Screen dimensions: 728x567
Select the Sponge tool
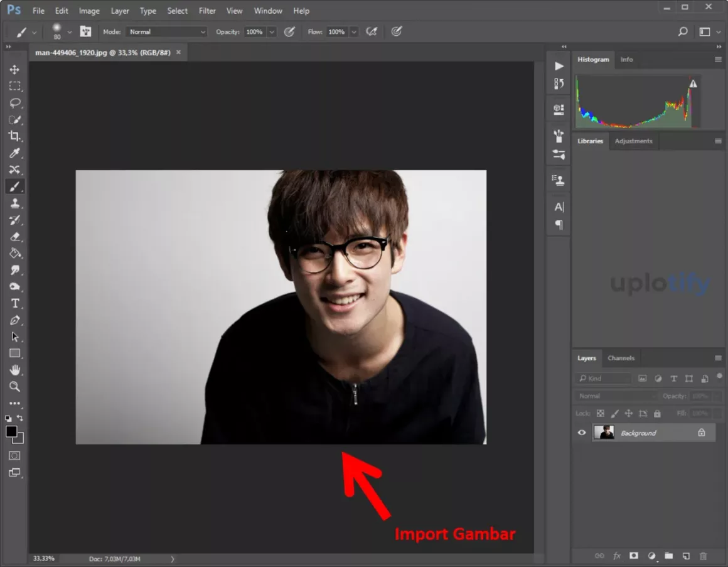click(x=14, y=286)
